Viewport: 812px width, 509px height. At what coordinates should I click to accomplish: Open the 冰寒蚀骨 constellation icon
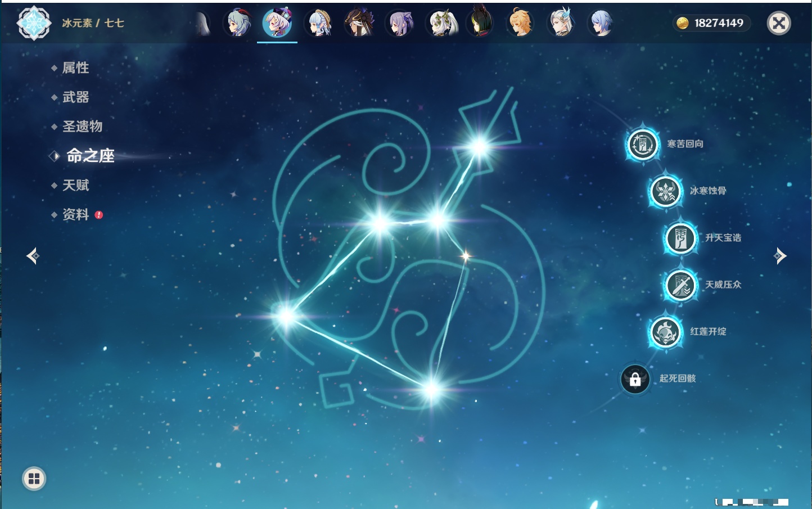coord(666,191)
